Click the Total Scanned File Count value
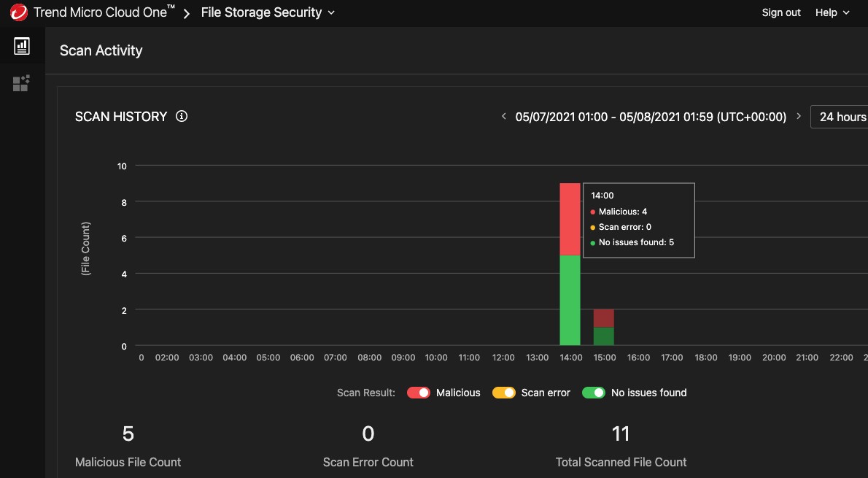Screen dimensions: 868x478 tap(621, 434)
